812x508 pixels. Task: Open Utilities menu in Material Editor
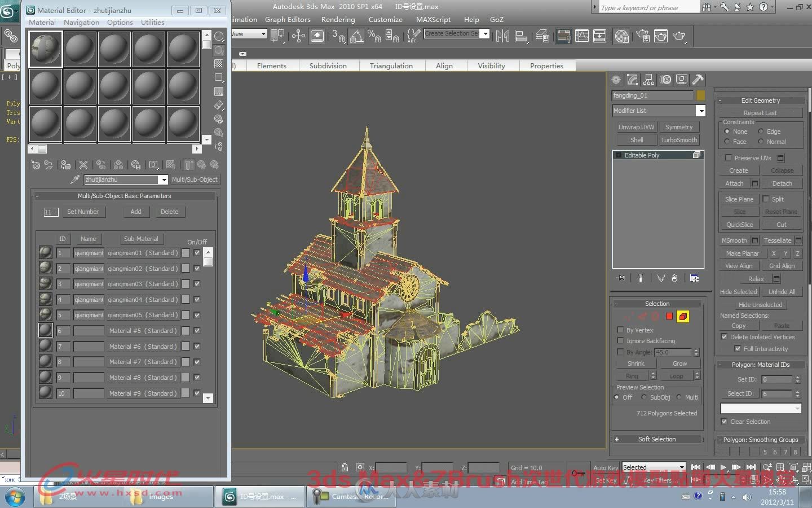pyautogui.click(x=153, y=23)
